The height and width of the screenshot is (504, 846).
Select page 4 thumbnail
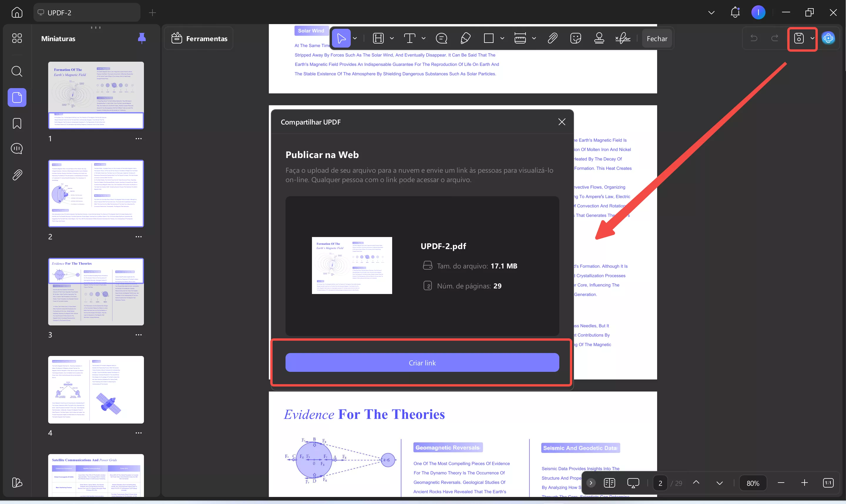[96, 389]
